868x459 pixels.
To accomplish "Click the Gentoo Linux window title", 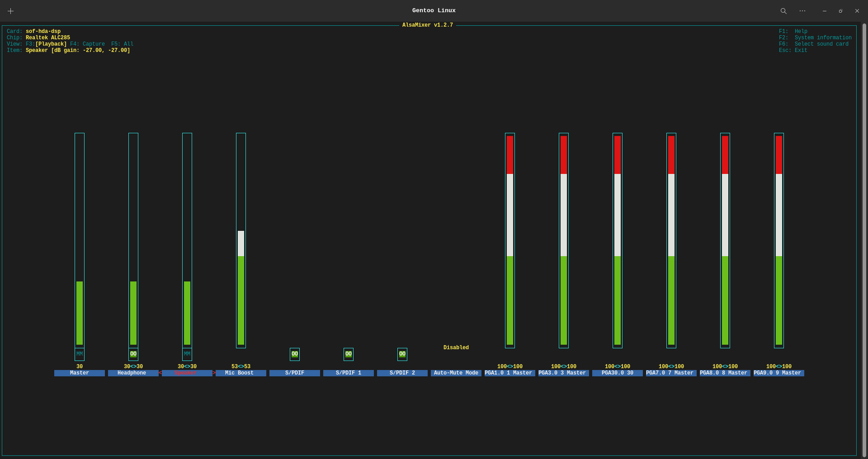I will tap(434, 10).
